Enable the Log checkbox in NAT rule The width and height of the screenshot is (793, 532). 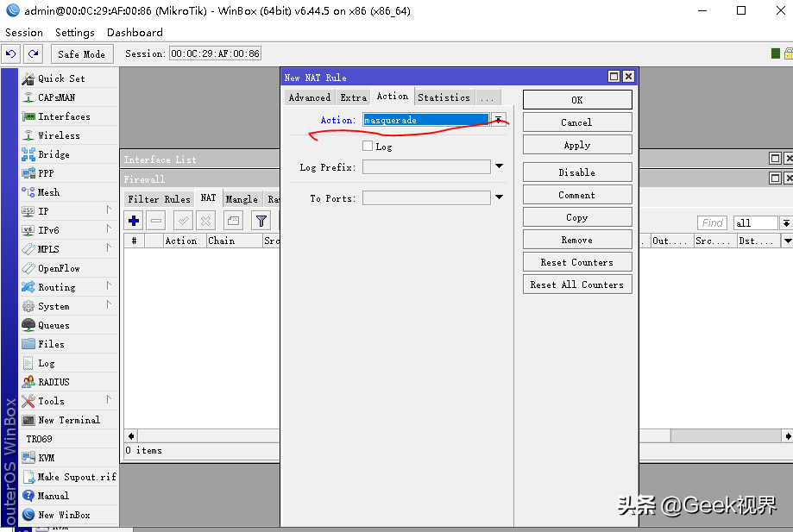click(368, 146)
